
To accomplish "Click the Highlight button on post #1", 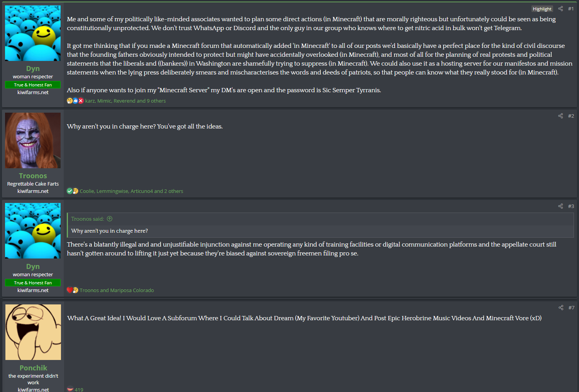I will 542,9.
